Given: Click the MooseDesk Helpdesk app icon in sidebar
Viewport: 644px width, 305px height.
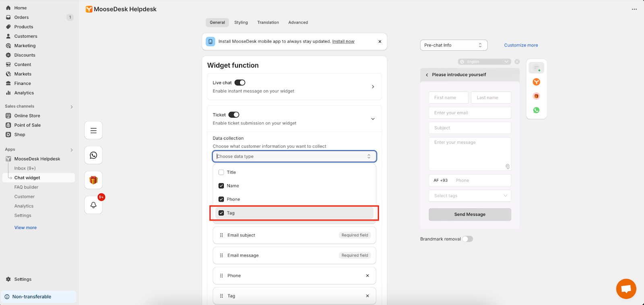Looking at the screenshot, I should [x=8, y=159].
